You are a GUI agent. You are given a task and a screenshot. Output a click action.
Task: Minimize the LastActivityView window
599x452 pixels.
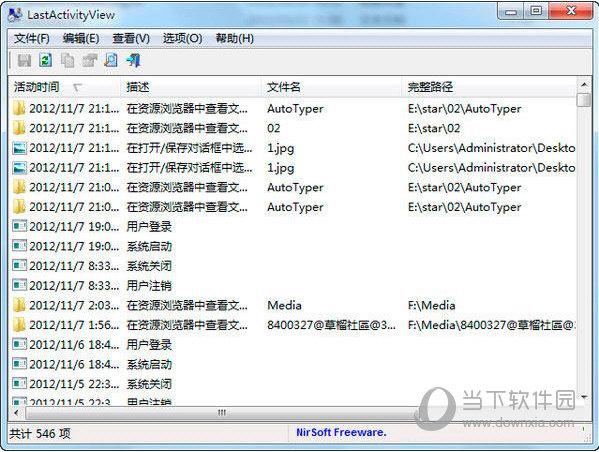click(x=511, y=12)
